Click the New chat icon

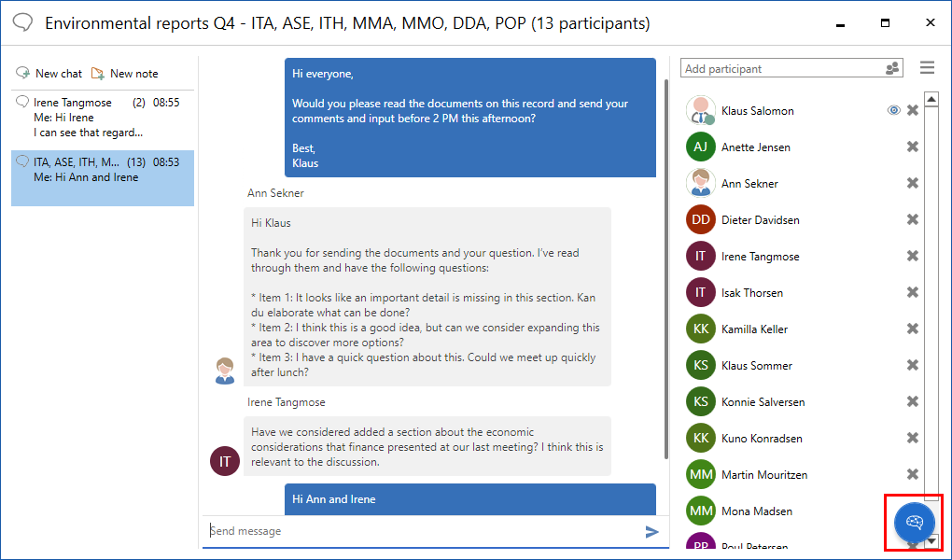pyautogui.click(x=23, y=73)
